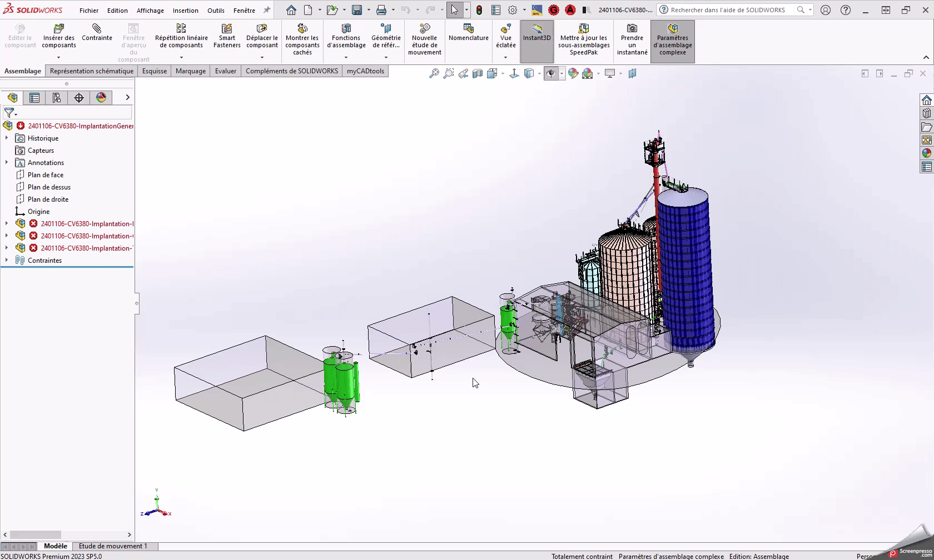Click Montrer les composants cachés
The width and height of the screenshot is (934, 560).
[302, 39]
